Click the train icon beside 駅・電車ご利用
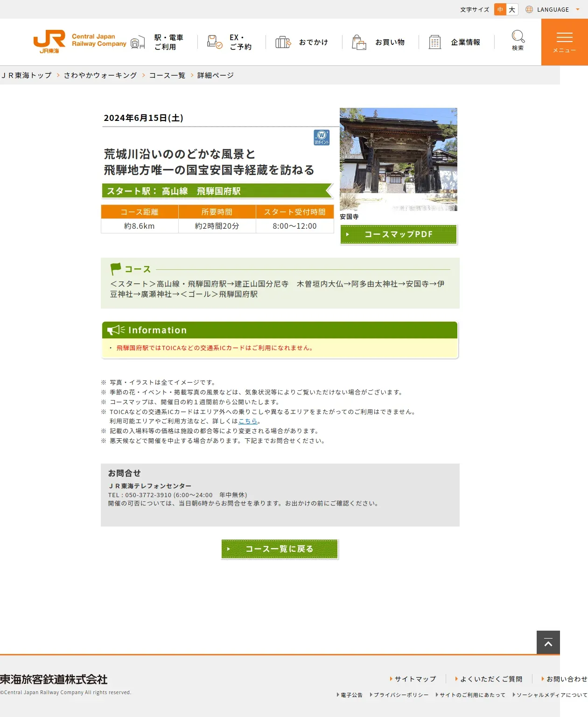Viewport: 588px width, 717px height. pyautogui.click(x=138, y=42)
